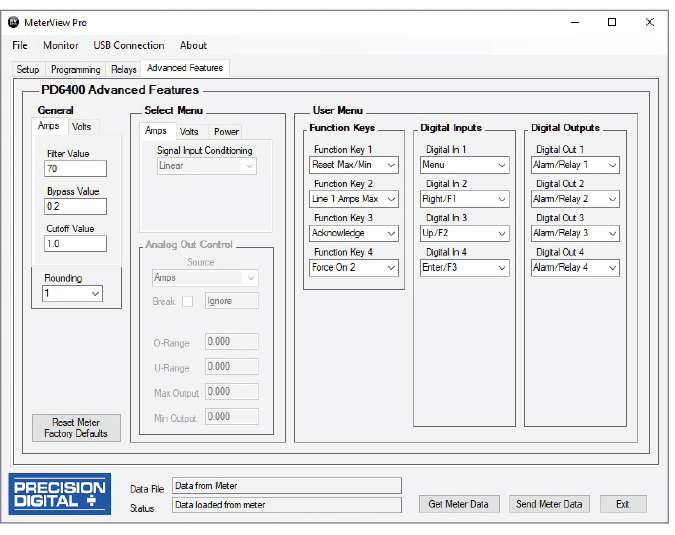
Task: Click the Filter Value input field
Action: click(x=75, y=169)
